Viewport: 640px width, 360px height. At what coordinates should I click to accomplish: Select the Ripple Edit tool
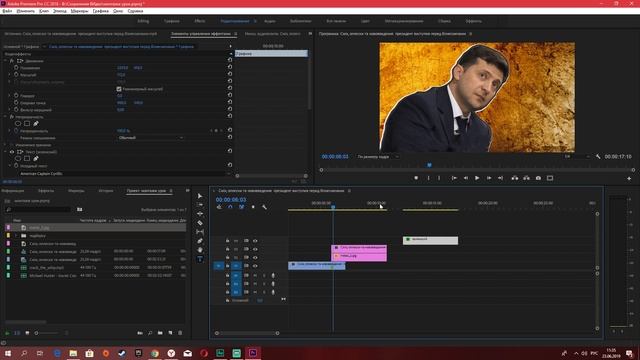tap(200, 213)
